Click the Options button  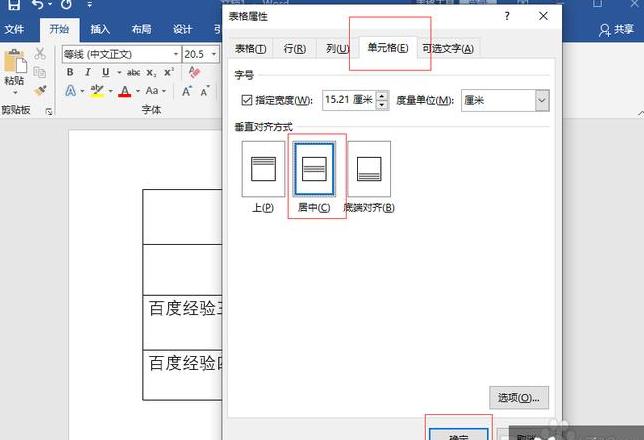(519, 398)
